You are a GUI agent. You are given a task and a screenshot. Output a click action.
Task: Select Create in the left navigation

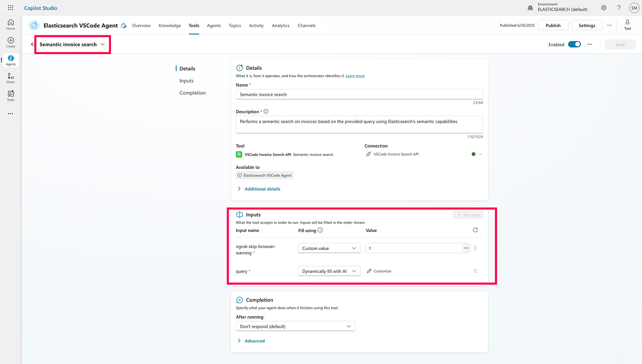10,41
